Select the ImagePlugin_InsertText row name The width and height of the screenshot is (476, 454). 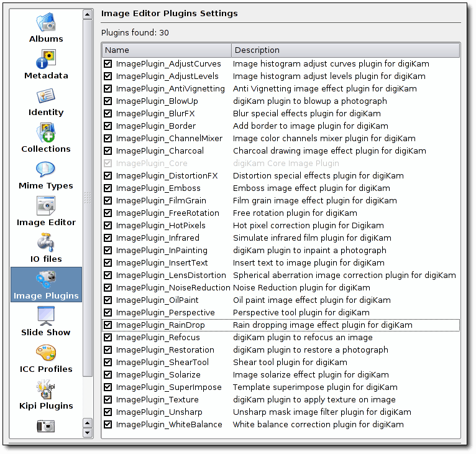point(162,263)
